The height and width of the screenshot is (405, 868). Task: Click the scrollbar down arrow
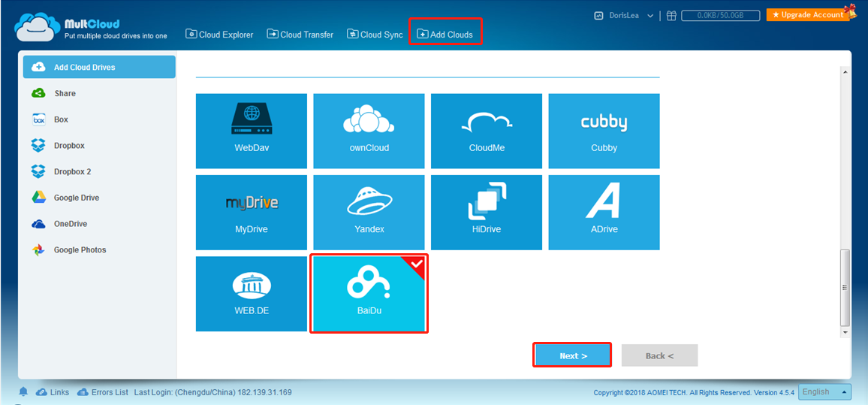click(845, 332)
